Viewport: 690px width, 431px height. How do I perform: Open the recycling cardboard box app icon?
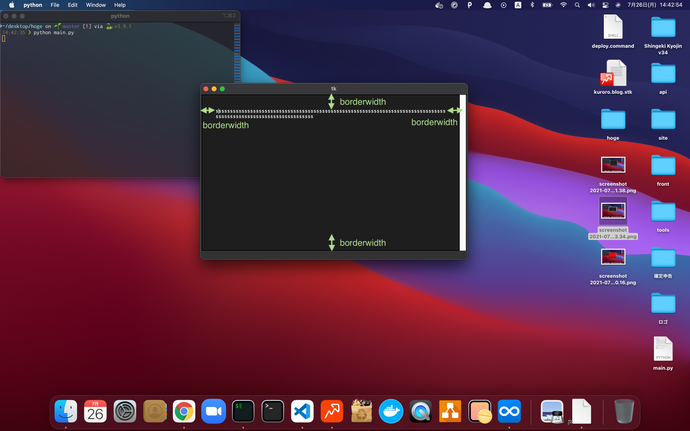361,411
